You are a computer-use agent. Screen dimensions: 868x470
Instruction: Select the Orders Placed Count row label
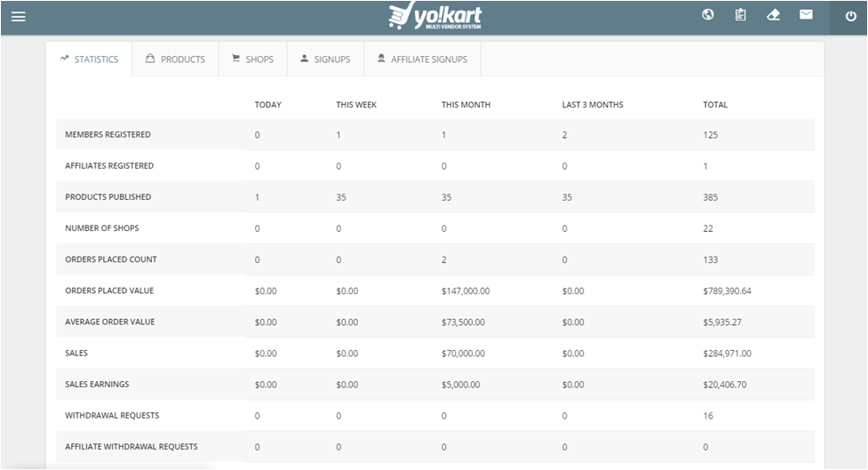(111, 259)
